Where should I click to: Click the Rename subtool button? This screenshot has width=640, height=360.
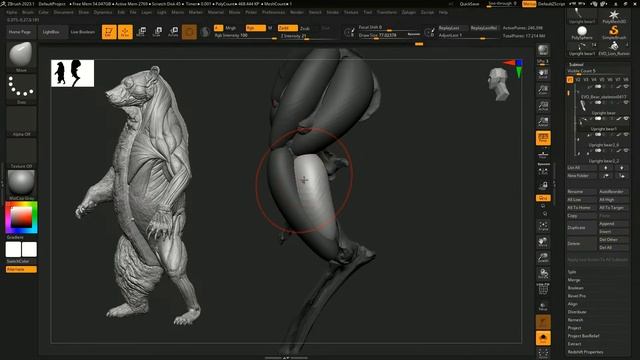[582, 191]
